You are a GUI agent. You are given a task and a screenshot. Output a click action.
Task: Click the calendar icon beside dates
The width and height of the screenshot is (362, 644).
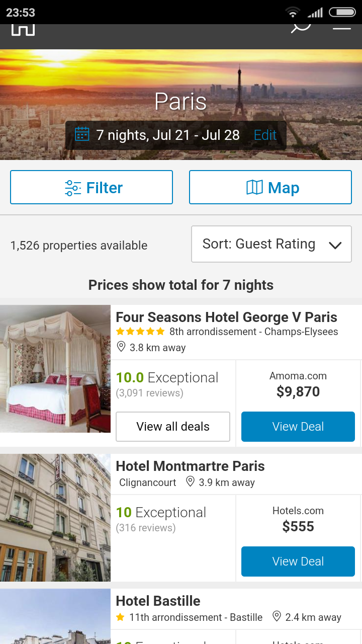pos(82,134)
